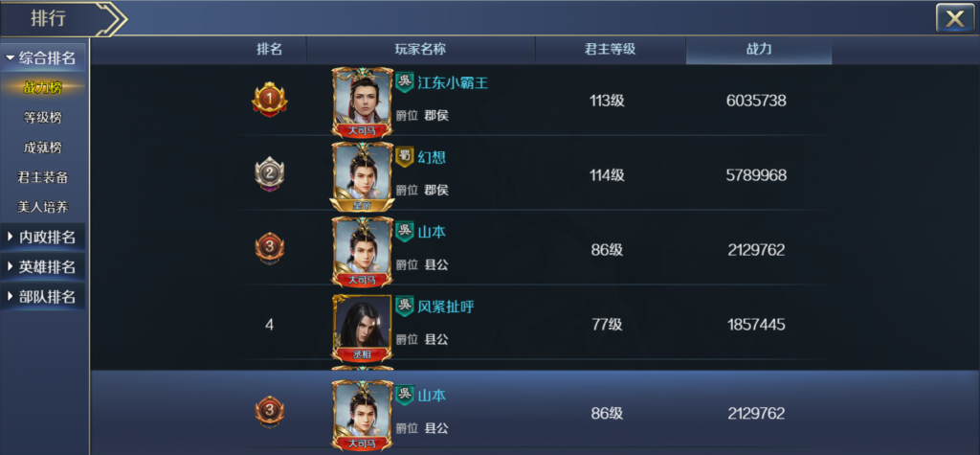Click the silver rank 2 medal icon
This screenshot has height=455, width=980.
(x=269, y=174)
